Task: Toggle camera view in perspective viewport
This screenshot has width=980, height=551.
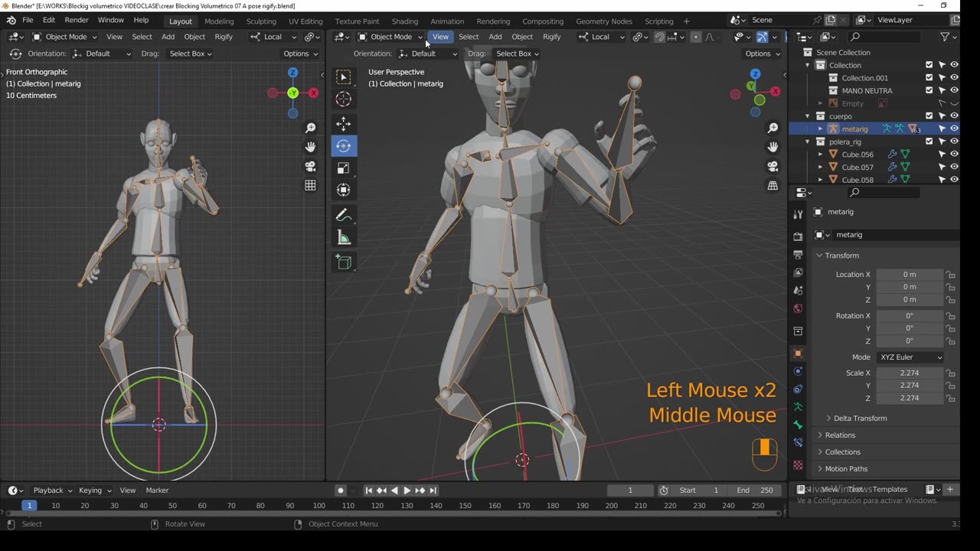Action: [x=773, y=166]
